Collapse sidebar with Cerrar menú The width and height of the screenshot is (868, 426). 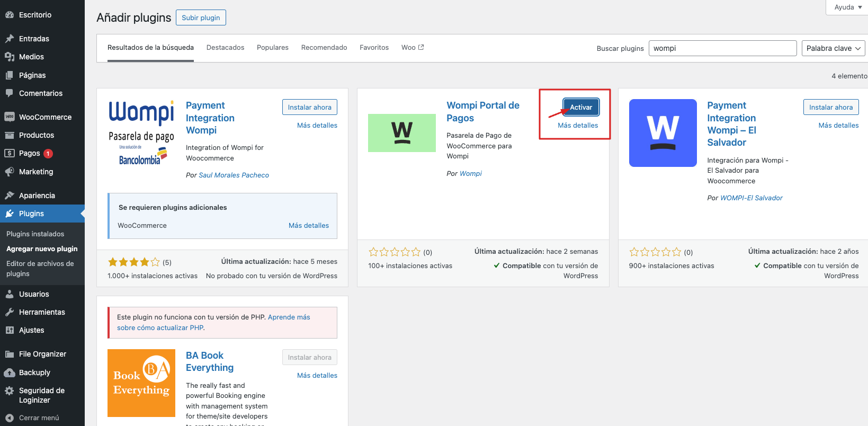(x=33, y=418)
